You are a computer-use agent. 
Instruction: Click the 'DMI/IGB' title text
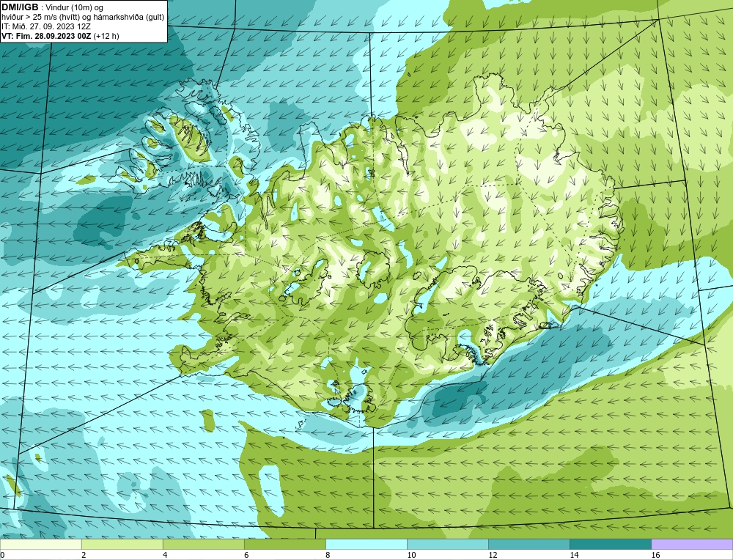20,7
